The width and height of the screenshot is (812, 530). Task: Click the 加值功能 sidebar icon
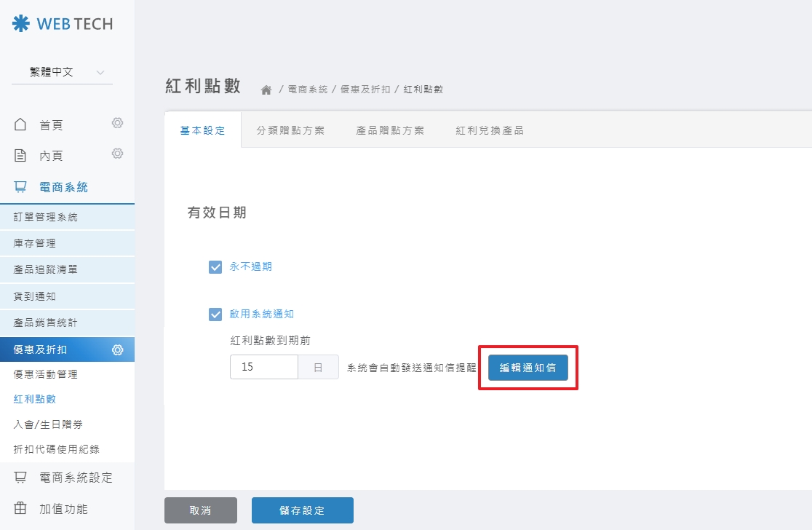click(20, 508)
